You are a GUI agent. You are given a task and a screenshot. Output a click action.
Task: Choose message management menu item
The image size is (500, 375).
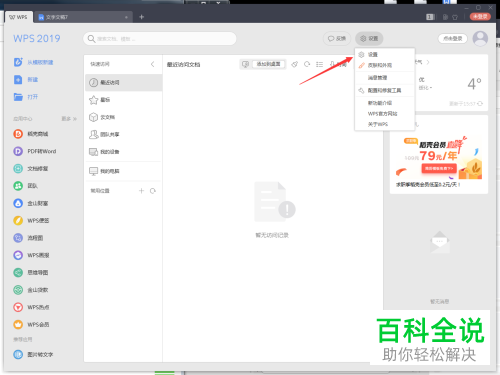[x=385, y=78]
